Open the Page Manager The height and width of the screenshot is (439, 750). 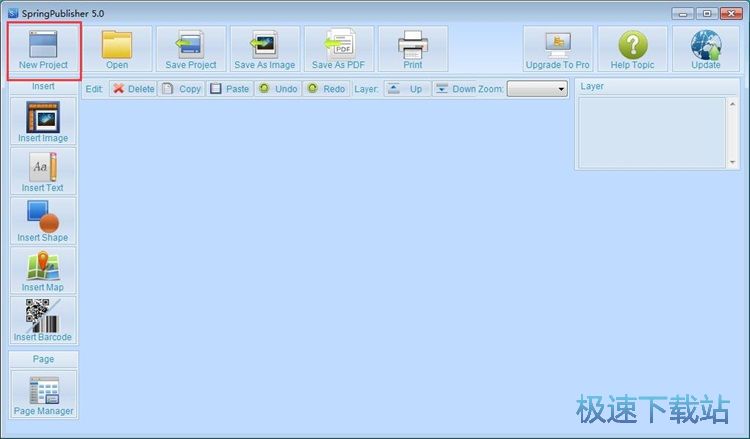pos(44,394)
